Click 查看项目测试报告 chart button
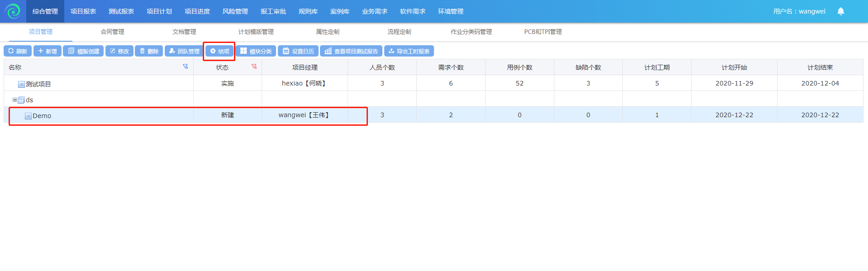This screenshot has width=868, height=271. [x=351, y=51]
